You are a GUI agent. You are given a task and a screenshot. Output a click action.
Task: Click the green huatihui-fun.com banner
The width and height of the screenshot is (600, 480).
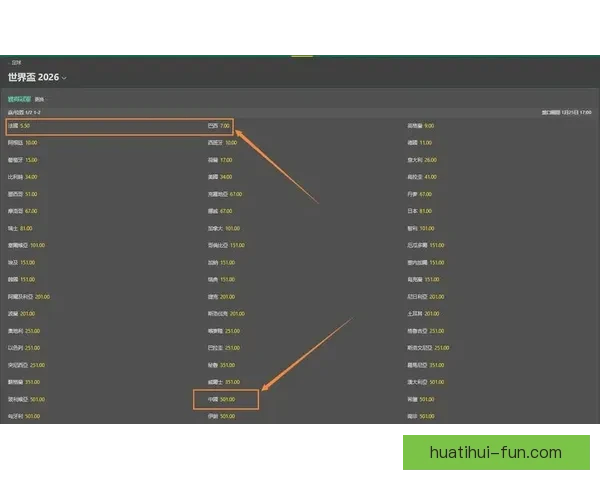coord(495,452)
